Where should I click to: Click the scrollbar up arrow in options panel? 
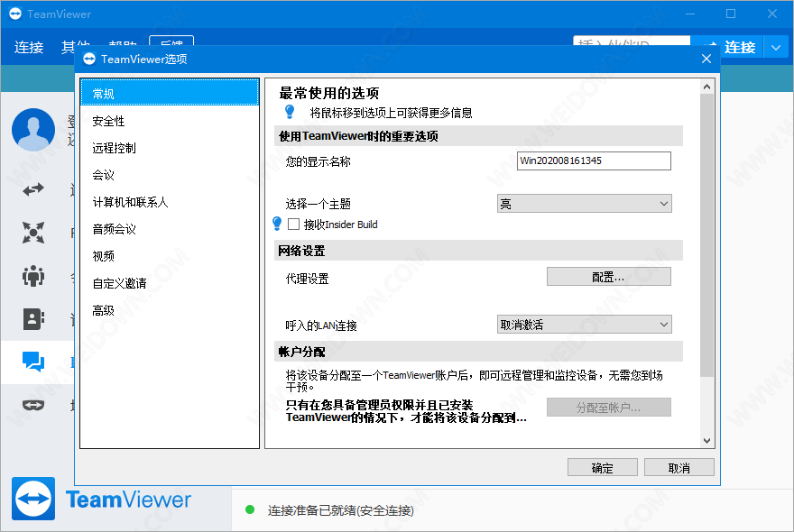pyautogui.click(x=706, y=87)
